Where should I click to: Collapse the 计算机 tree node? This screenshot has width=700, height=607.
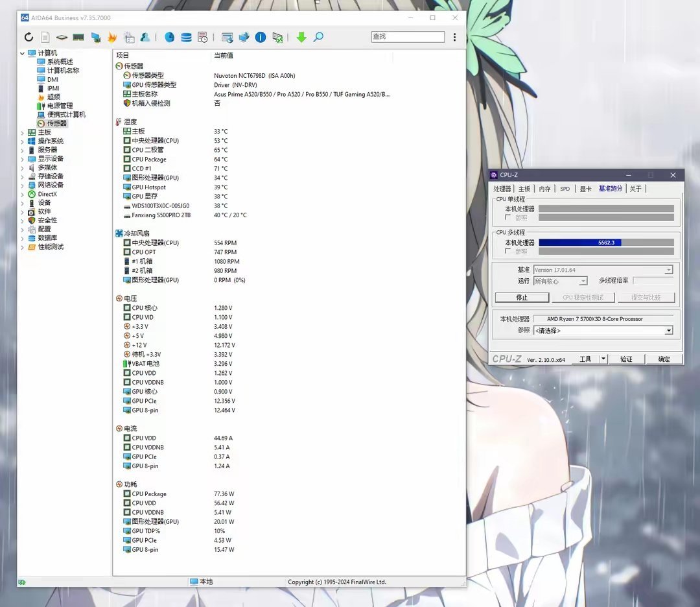pyautogui.click(x=22, y=53)
